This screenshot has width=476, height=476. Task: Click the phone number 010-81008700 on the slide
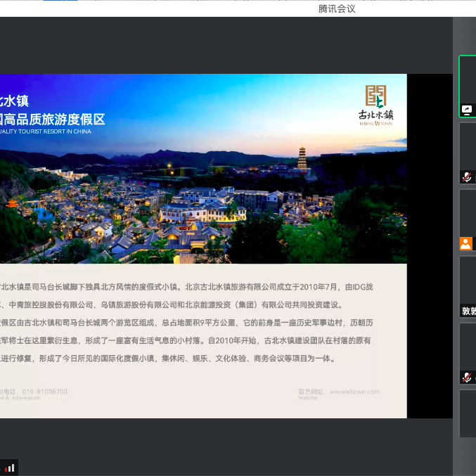tap(44, 392)
